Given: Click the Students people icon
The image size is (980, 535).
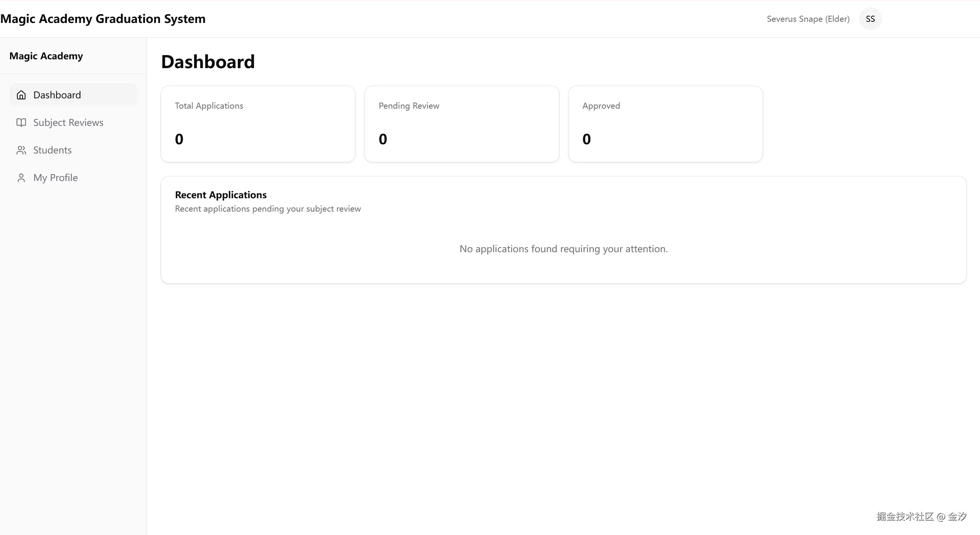Looking at the screenshot, I should click(21, 150).
